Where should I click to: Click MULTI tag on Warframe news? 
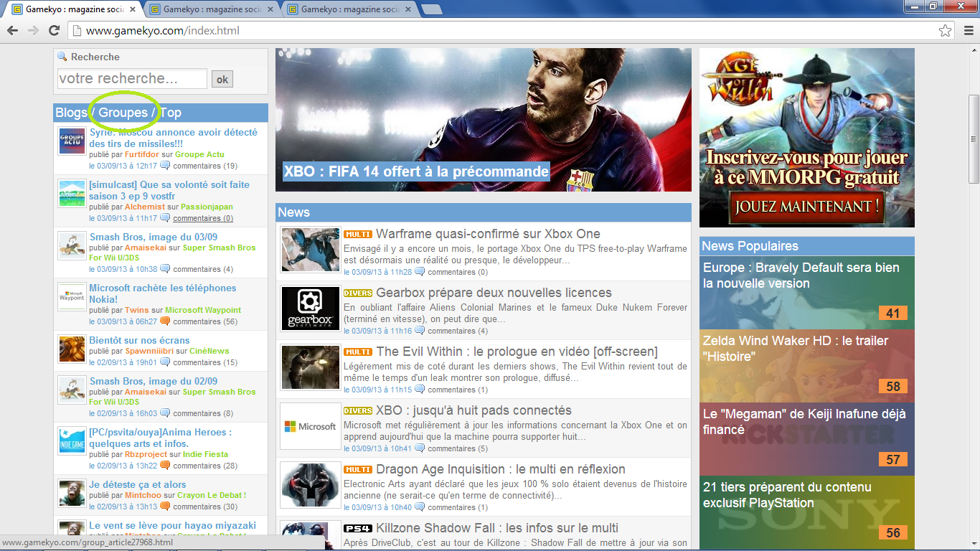click(x=358, y=235)
